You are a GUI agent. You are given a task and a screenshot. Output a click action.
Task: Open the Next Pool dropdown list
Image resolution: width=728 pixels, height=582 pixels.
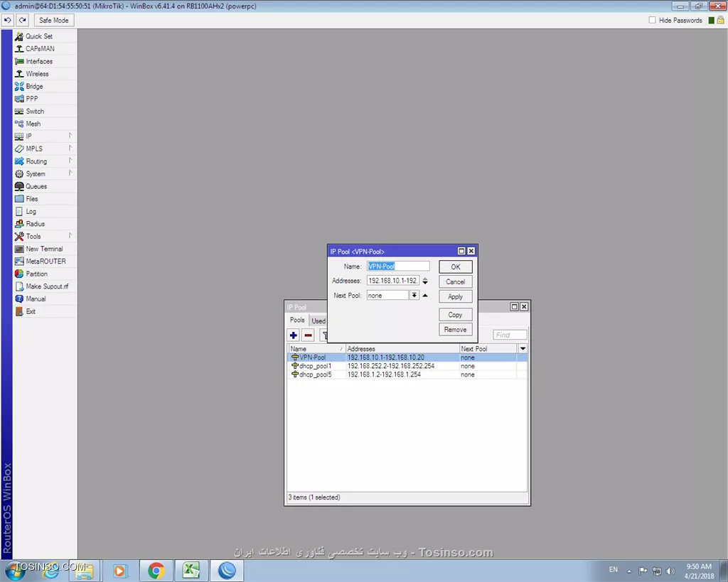(414, 295)
